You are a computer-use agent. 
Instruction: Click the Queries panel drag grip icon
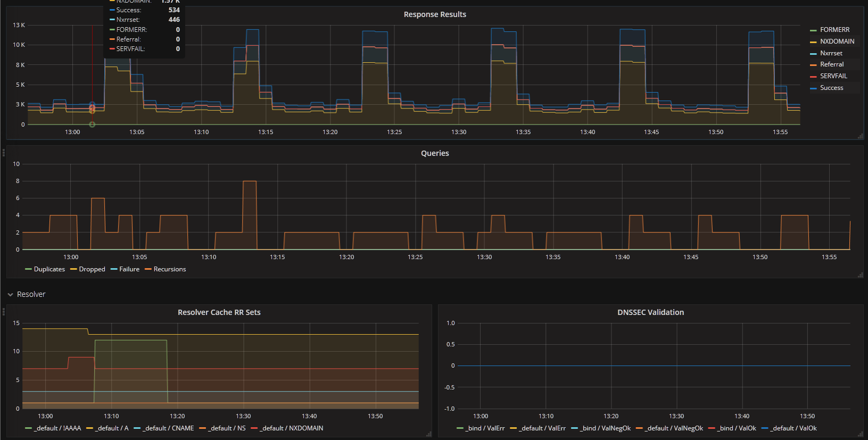4,153
